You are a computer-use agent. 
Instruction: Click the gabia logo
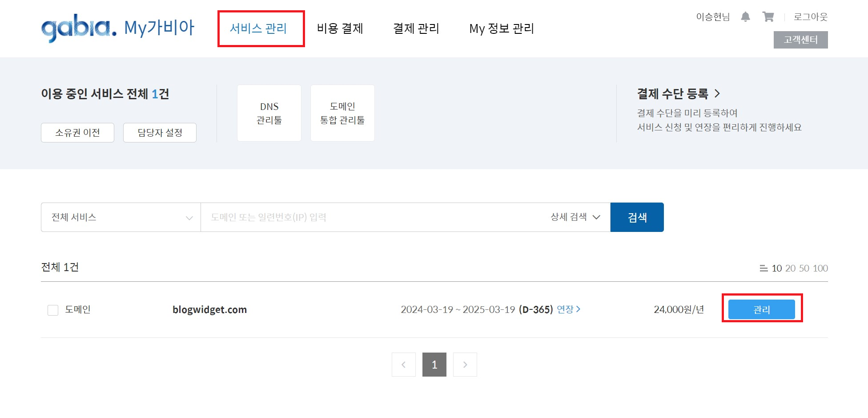[x=78, y=28]
